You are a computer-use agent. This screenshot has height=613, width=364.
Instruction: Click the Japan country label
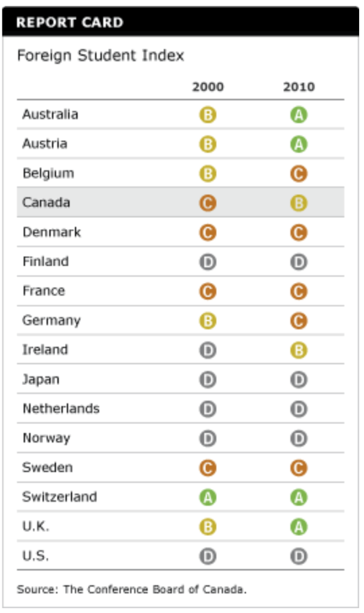(41, 380)
